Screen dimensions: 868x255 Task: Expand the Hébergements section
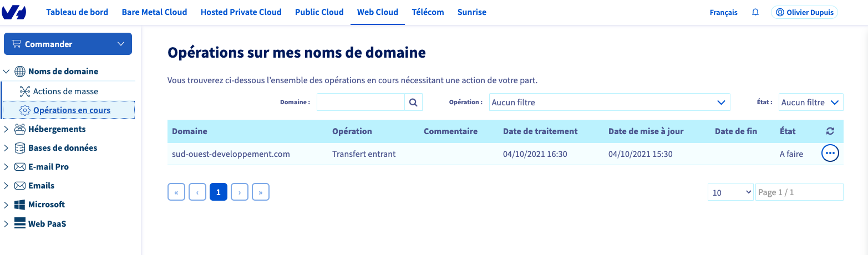tap(6, 129)
